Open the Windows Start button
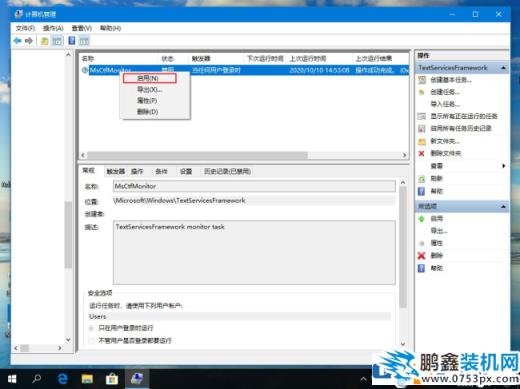520x389 pixels. (x=12, y=379)
